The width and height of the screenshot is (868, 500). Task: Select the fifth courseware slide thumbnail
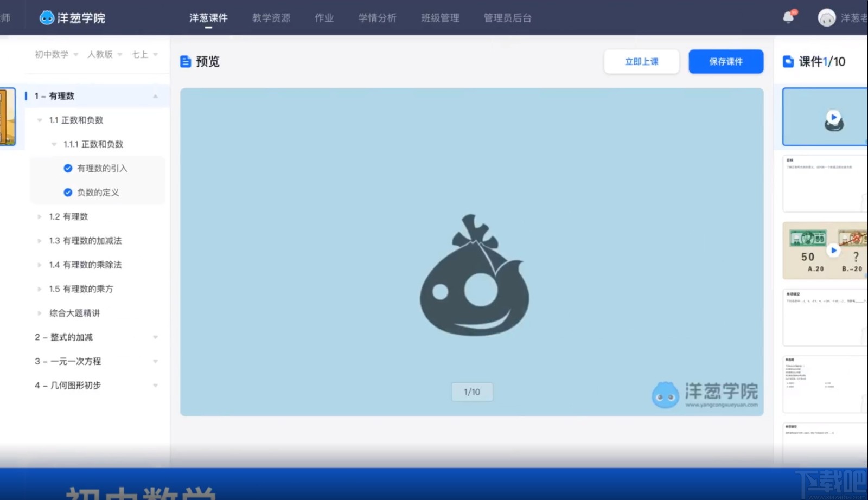(825, 384)
